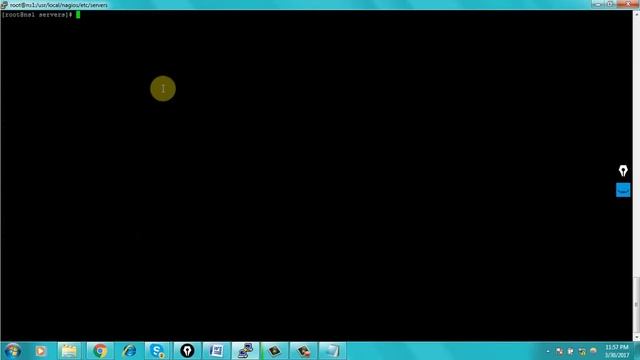Viewport: 640px width, 360px height.
Task: Minimize the PuTTY window
Action: coord(598,4)
